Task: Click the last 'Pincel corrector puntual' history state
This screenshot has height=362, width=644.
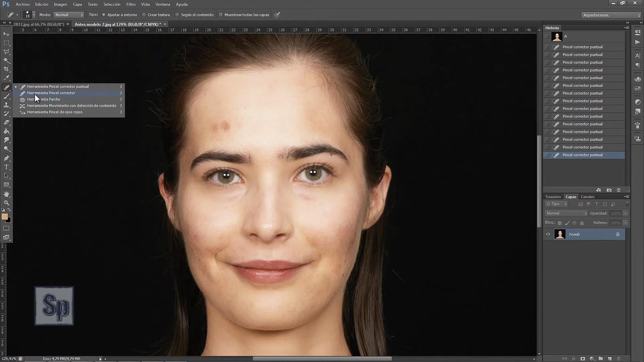Action: point(582,155)
